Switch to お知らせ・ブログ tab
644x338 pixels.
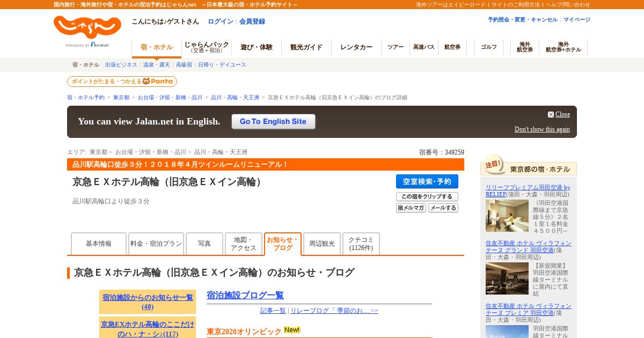click(x=283, y=244)
